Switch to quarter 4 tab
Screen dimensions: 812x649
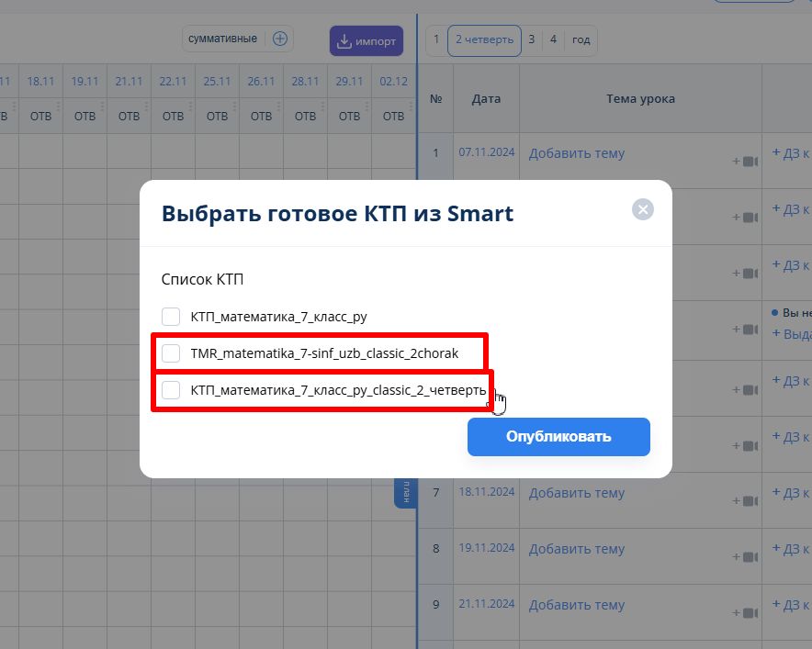coord(553,39)
